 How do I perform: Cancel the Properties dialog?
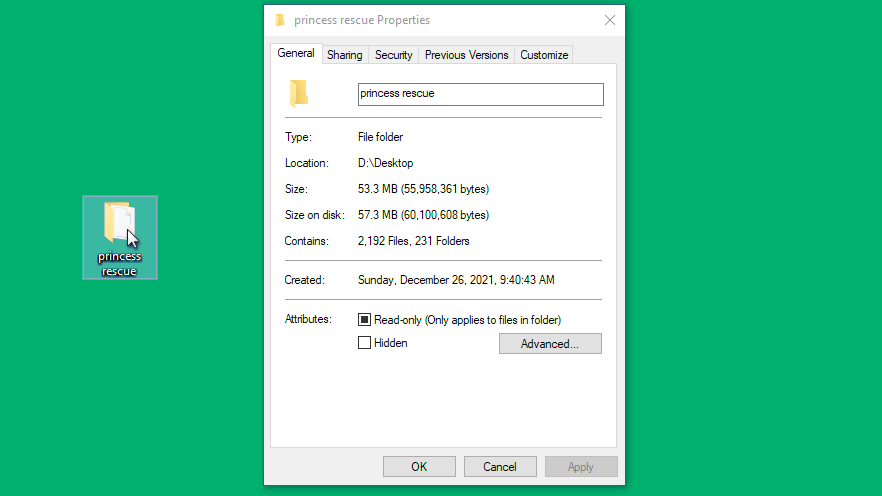tap(500, 467)
